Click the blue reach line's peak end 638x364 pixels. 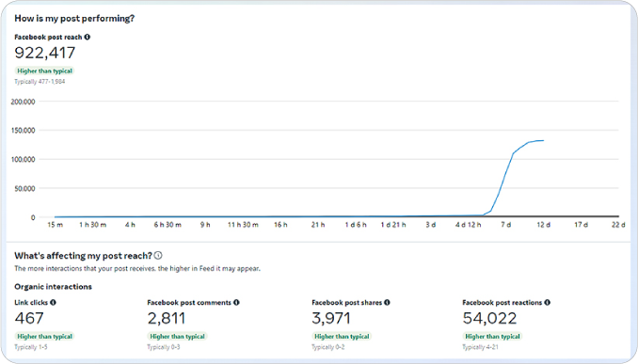coord(543,141)
